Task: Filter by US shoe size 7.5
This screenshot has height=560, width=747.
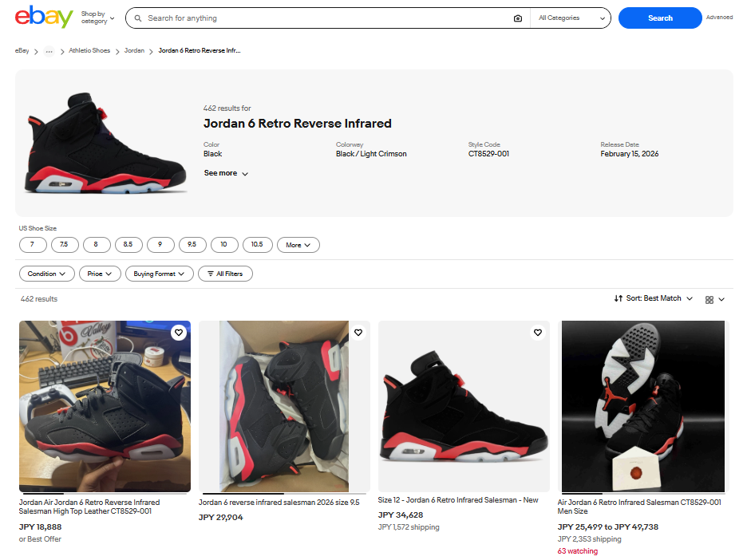Action: point(64,245)
